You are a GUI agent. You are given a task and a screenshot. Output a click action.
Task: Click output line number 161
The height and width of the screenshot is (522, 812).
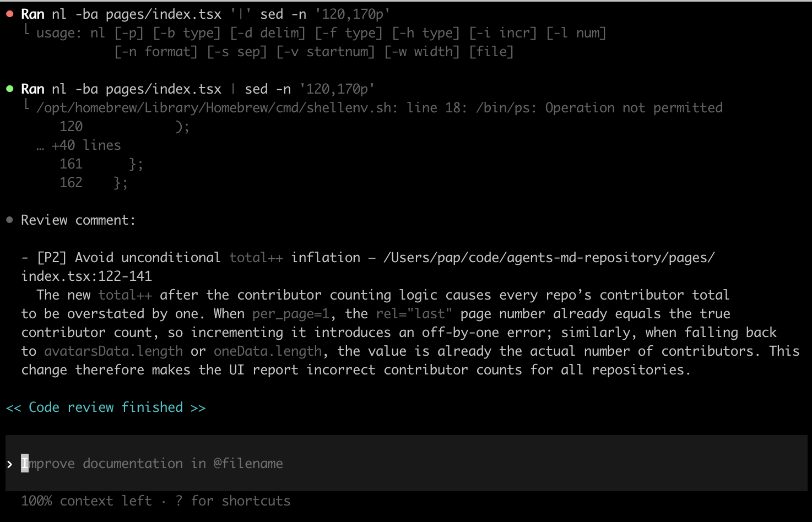click(71, 164)
